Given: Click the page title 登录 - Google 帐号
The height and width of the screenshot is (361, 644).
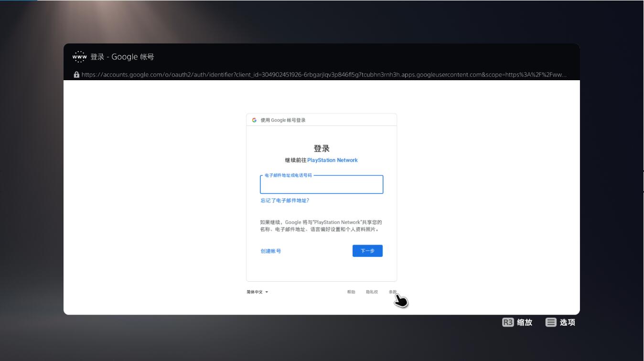Looking at the screenshot, I should tap(122, 57).
